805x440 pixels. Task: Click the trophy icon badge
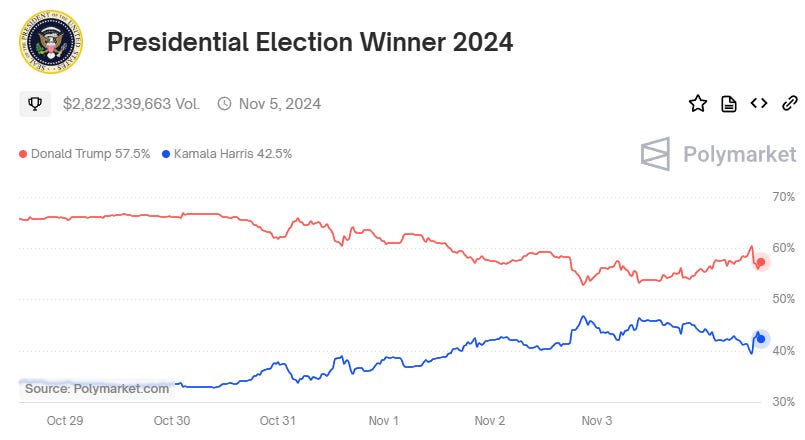click(x=34, y=103)
